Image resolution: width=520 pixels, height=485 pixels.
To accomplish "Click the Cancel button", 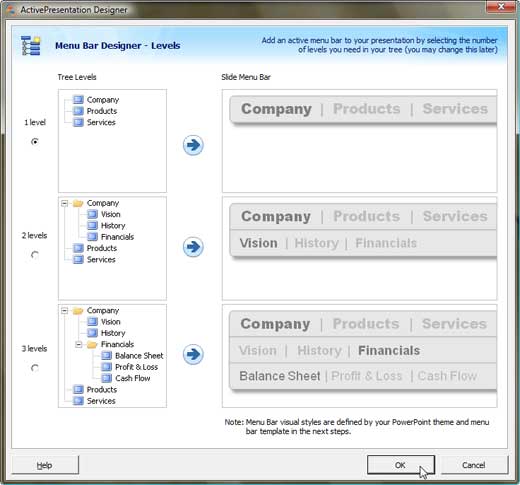I will click(474, 465).
